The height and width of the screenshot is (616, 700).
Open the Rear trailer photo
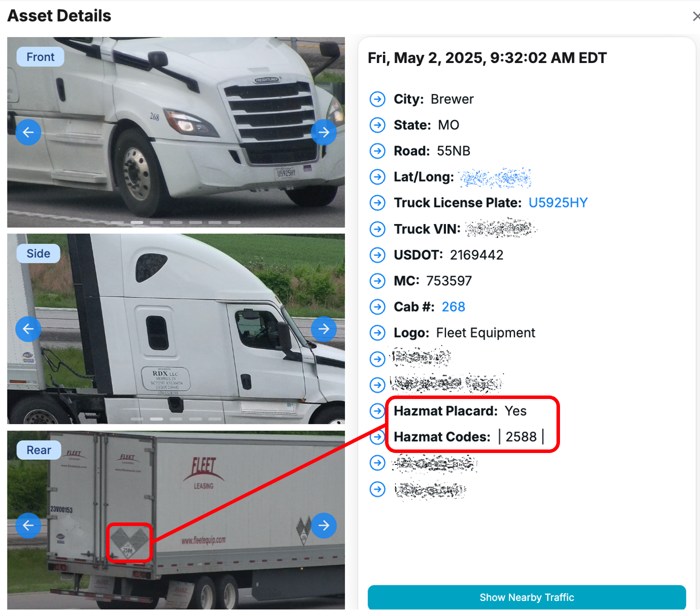[x=176, y=520]
